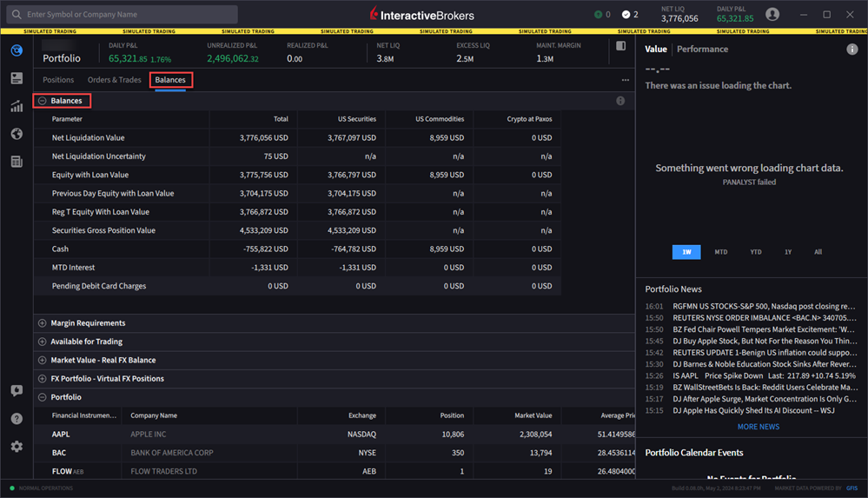
Task: Click Daily P&L value in the top bar
Action: click(x=734, y=18)
